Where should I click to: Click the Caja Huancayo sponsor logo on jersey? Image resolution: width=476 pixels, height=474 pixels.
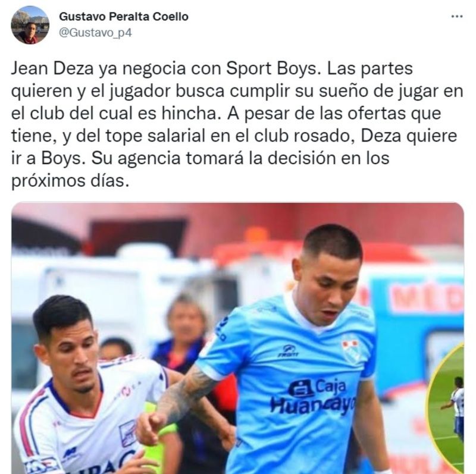click(x=313, y=396)
